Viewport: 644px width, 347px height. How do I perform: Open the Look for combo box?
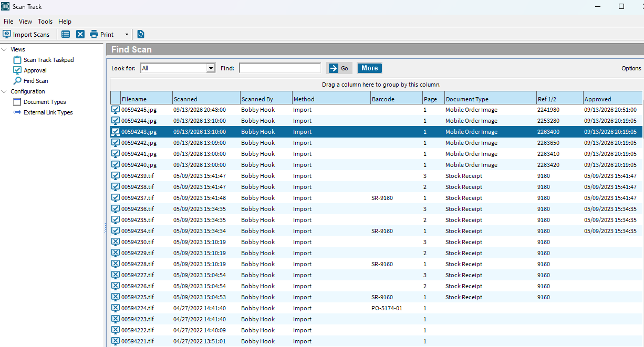(178, 68)
